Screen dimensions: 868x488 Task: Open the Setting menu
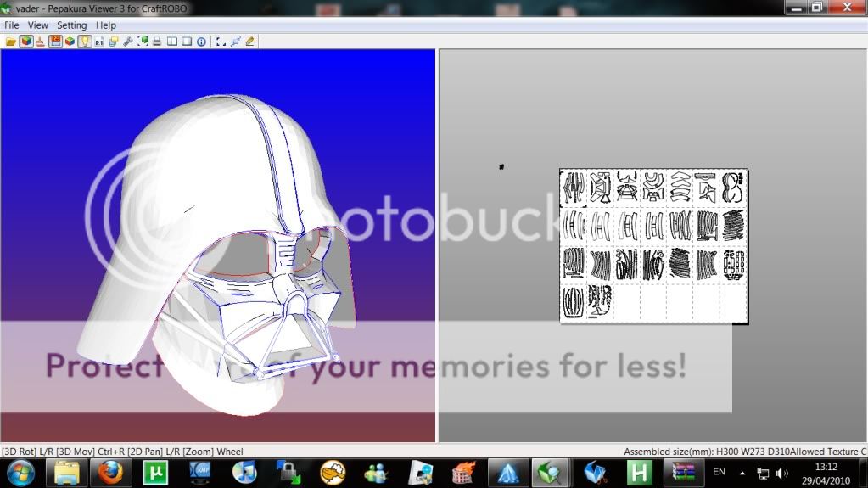coord(72,25)
